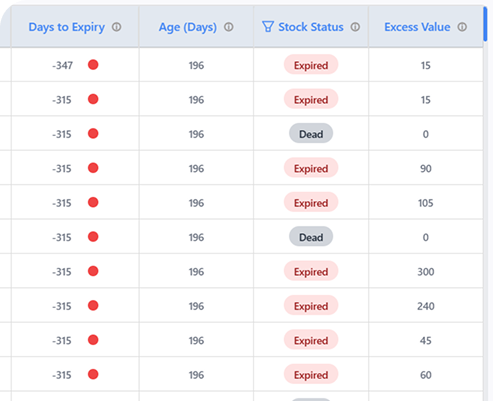Open the Stock Status filter funnel icon
This screenshot has width=493, height=401.
point(268,27)
